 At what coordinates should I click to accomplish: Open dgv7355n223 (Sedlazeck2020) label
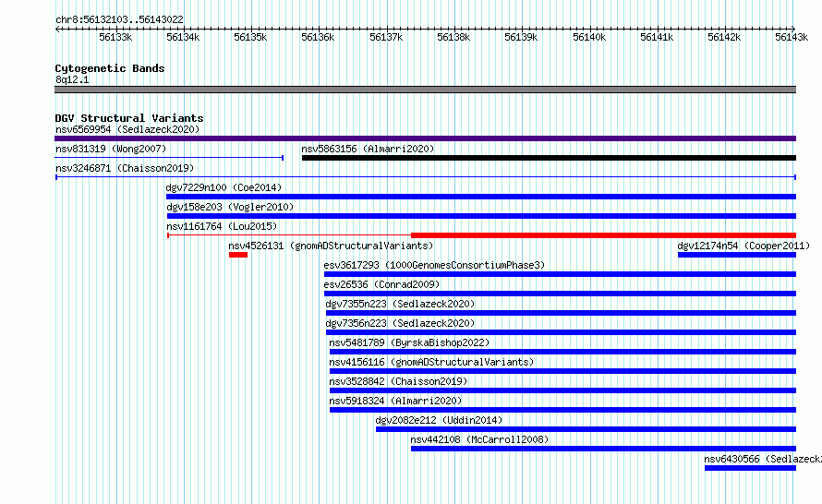click(x=400, y=304)
